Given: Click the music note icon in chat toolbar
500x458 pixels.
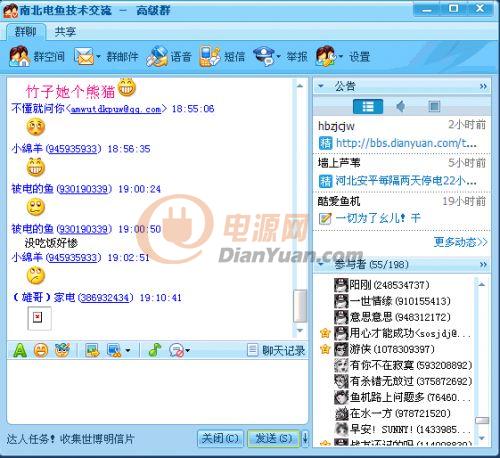Looking at the screenshot, I should (x=155, y=350).
